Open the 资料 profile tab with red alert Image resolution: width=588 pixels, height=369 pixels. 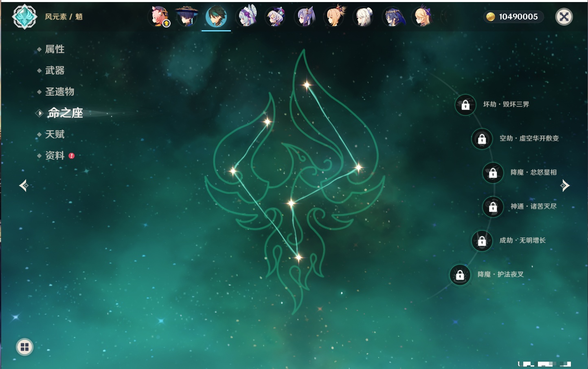coord(55,155)
